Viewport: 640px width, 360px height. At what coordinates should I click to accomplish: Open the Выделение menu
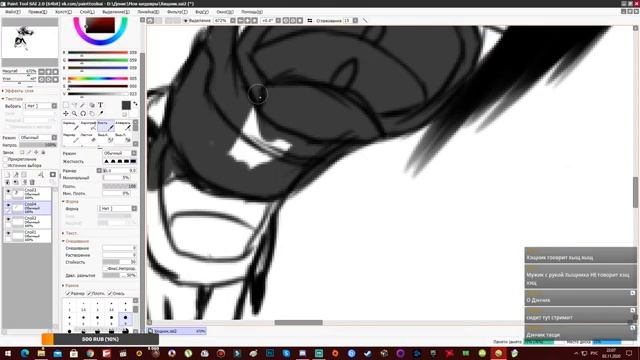point(116,12)
